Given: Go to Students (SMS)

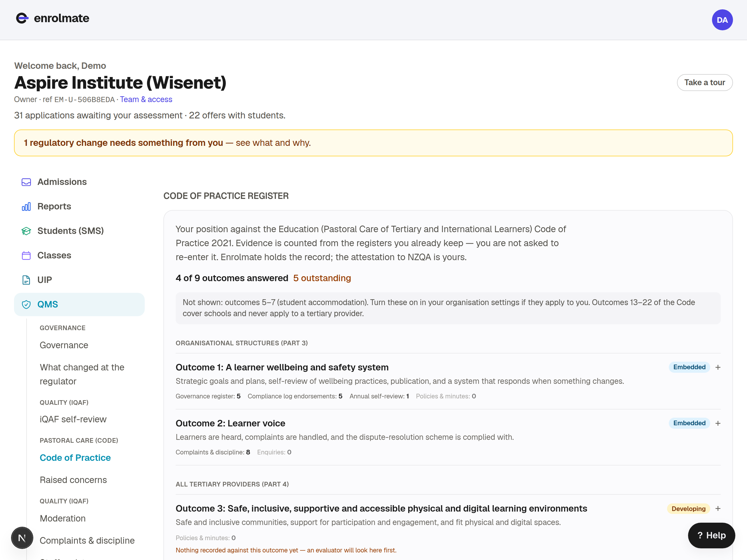Looking at the screenshot, I should (79, 231).
